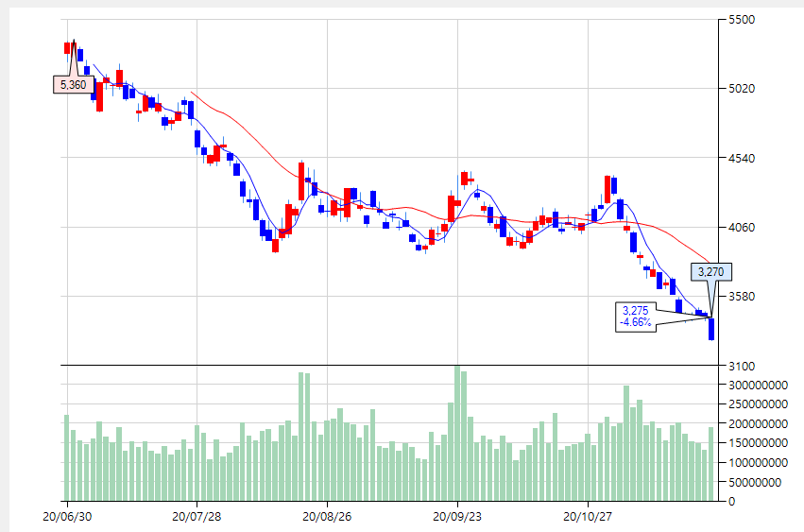
Task: Click the 250000000 volume axis label
Action: [x=758, y=404]
